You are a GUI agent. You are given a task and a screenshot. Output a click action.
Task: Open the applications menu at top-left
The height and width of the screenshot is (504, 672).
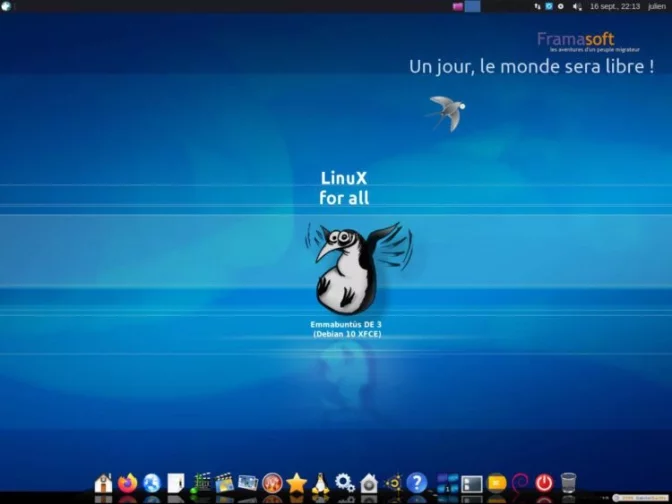click(7, 6)
